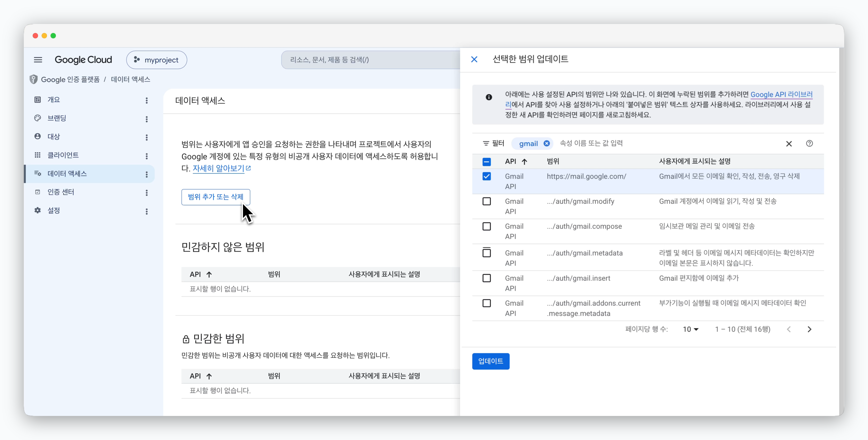This screenshot has width=868, height=440.
Task: Open more options for 설정
Action: pyautogui.click(x=147, y=211)
